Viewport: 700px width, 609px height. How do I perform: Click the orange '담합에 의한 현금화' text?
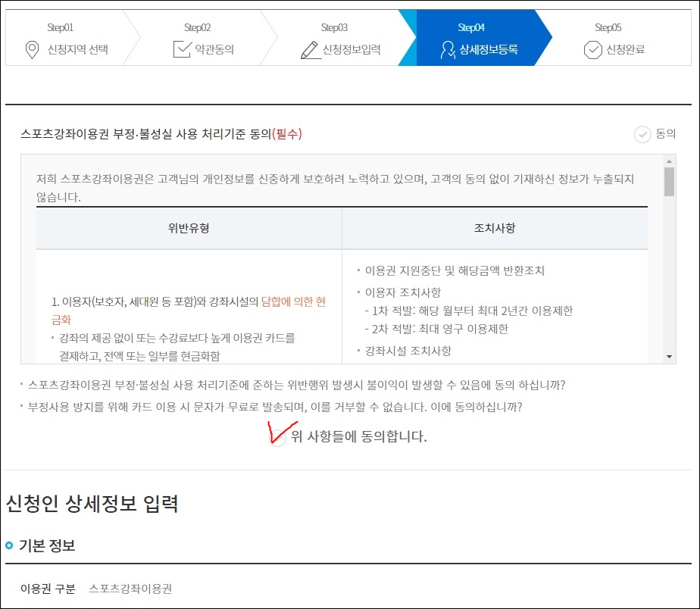(x=189, y=311)
